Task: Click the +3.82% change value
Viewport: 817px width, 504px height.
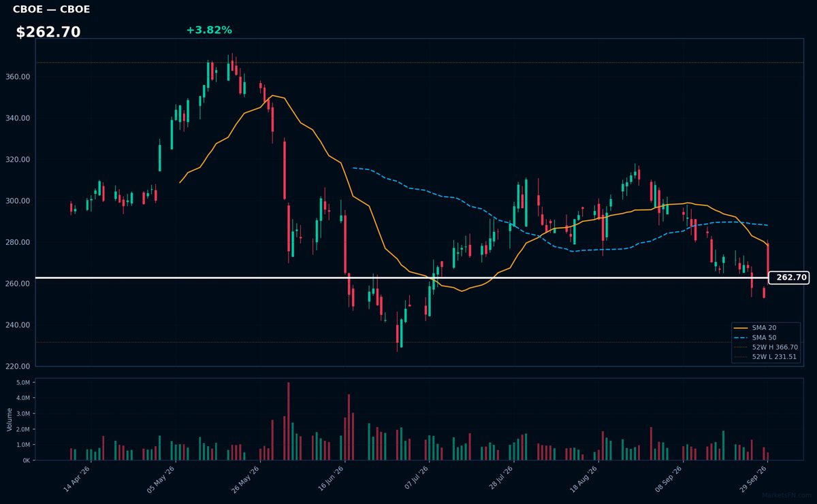Action: [x=209, y=30]
